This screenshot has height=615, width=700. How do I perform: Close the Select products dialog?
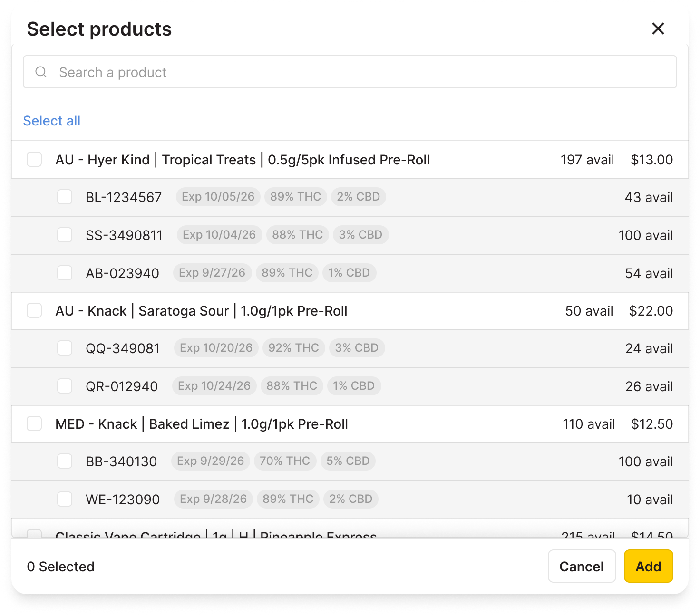[658, 29]
